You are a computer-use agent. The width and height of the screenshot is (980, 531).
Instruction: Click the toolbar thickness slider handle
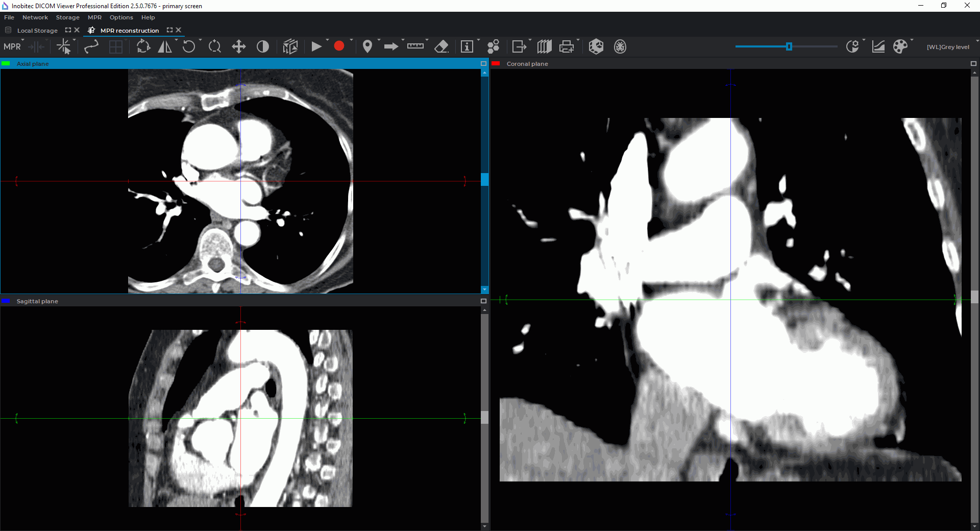[x=789, y=46]
